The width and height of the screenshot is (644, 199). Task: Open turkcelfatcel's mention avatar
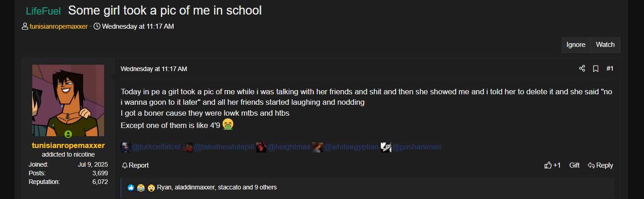pyautogui.click(x=126, y=147)
